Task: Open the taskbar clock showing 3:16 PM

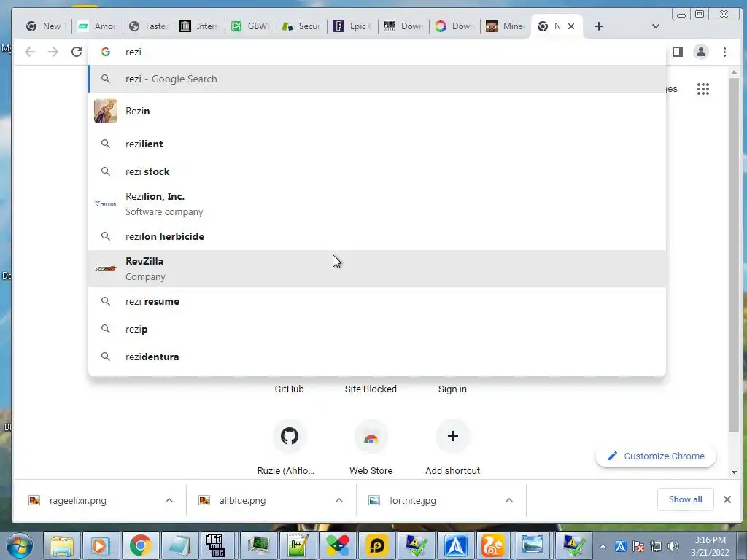Action: point(710,546)
